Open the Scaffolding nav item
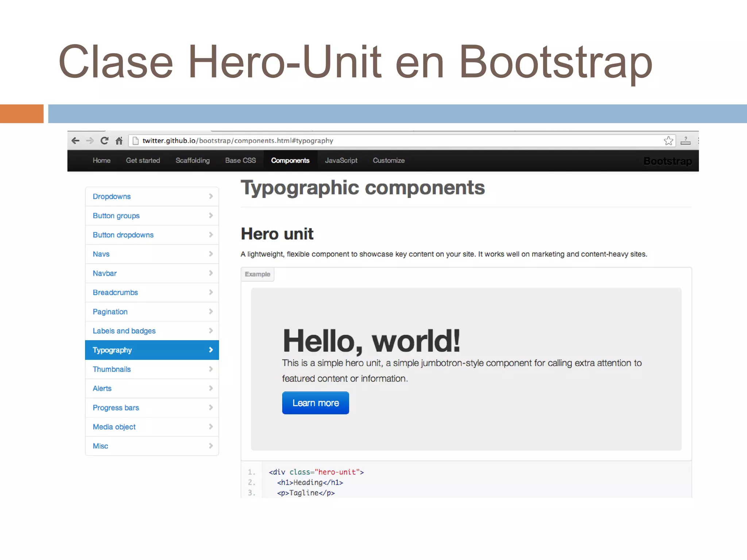Screen dimensions: 747x560 coord(193,160)
